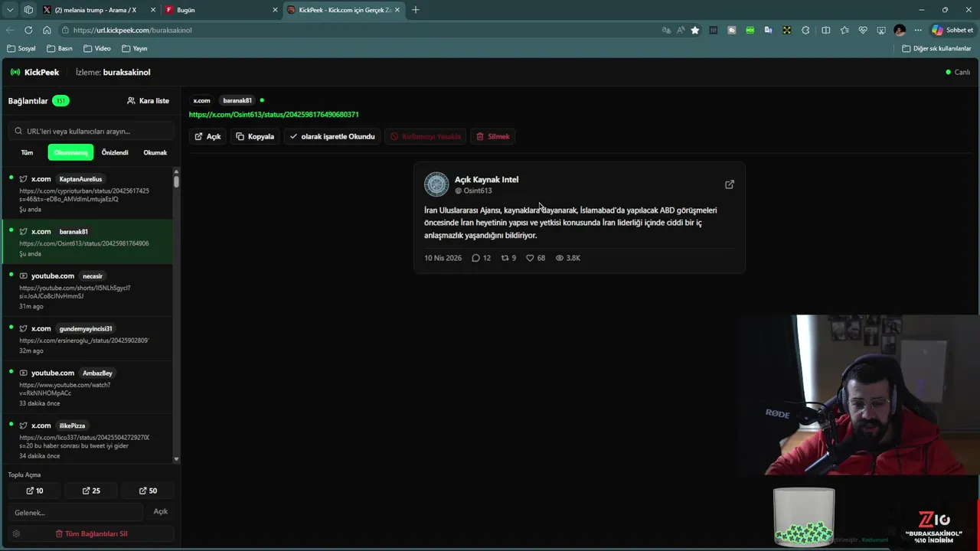Click the sidebar list scrollbar thumb
Viewport: 980px width, 551px height.
pyautogui.click(x=176, y=181)
